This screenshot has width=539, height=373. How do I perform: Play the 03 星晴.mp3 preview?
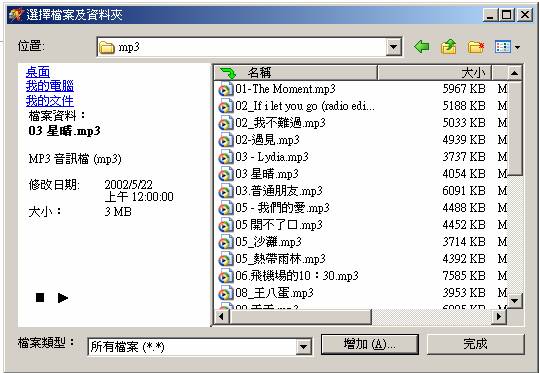[63, 298]
